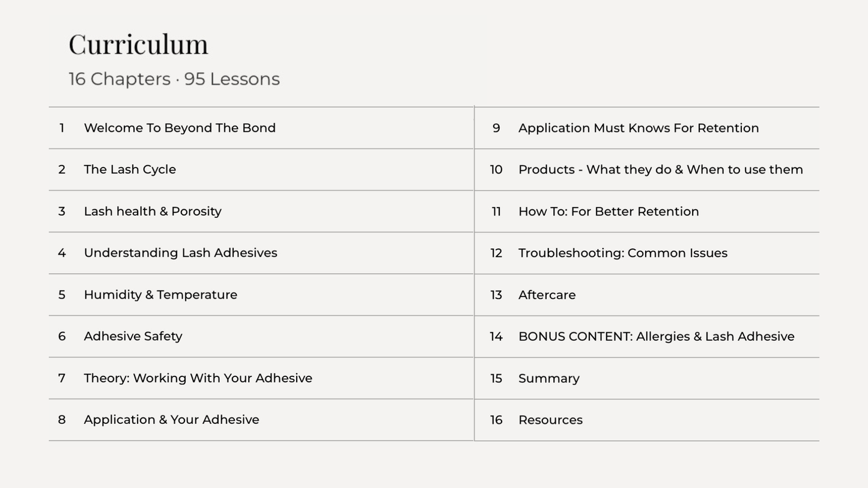Click chapter number 10

(496, 169)
